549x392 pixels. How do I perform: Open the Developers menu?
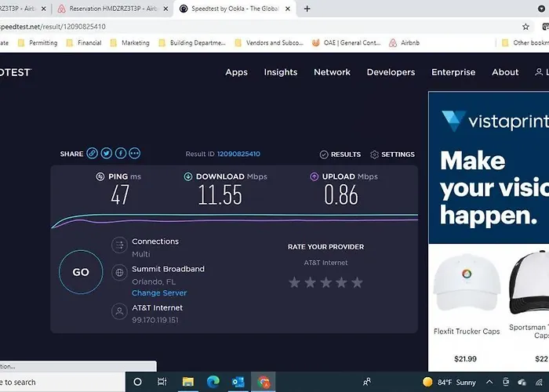[x=391, y=72]
